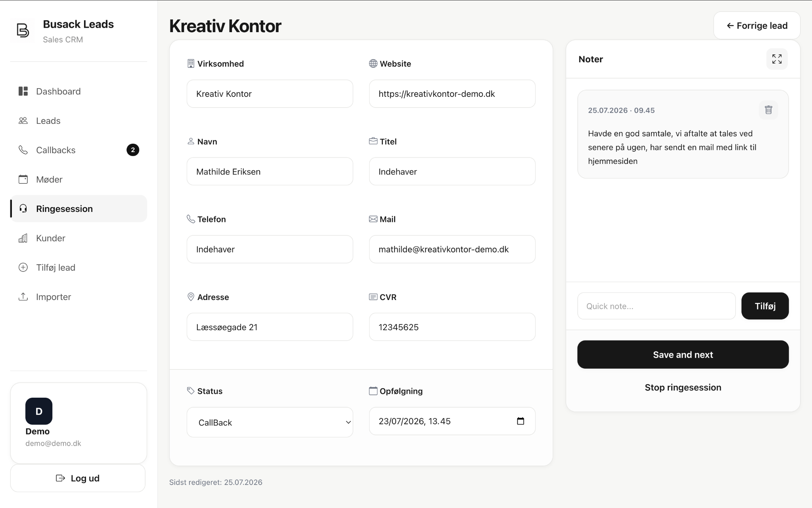Open the Importer page
Image resolution: width=812 pixels, height=508 pixels.
click(x=79, y=297)
